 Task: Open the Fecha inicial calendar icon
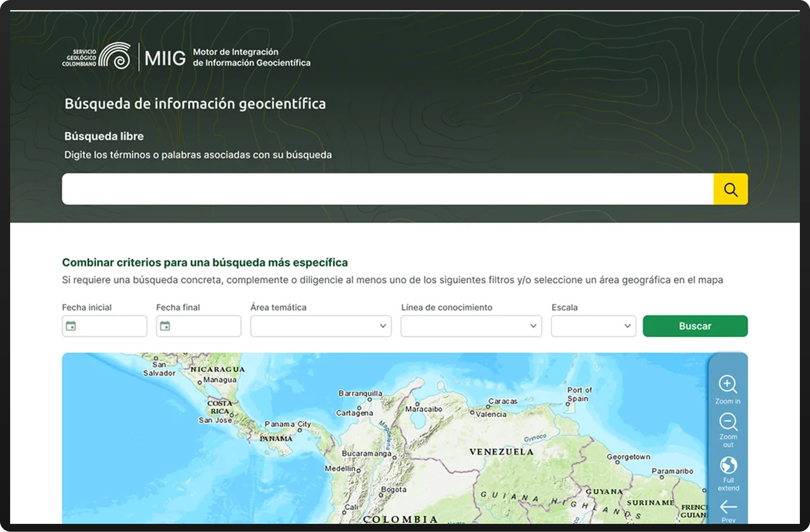click(71, 326)
